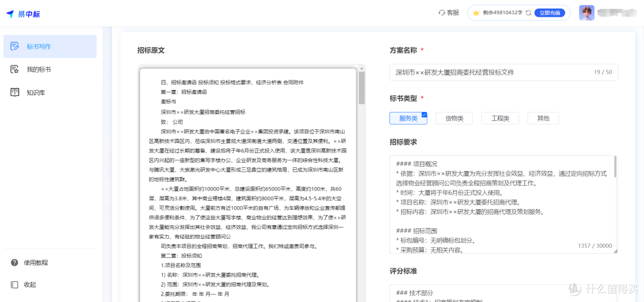Select 服务类 bid type
This screenshot has width=644, height=302.
408,118
